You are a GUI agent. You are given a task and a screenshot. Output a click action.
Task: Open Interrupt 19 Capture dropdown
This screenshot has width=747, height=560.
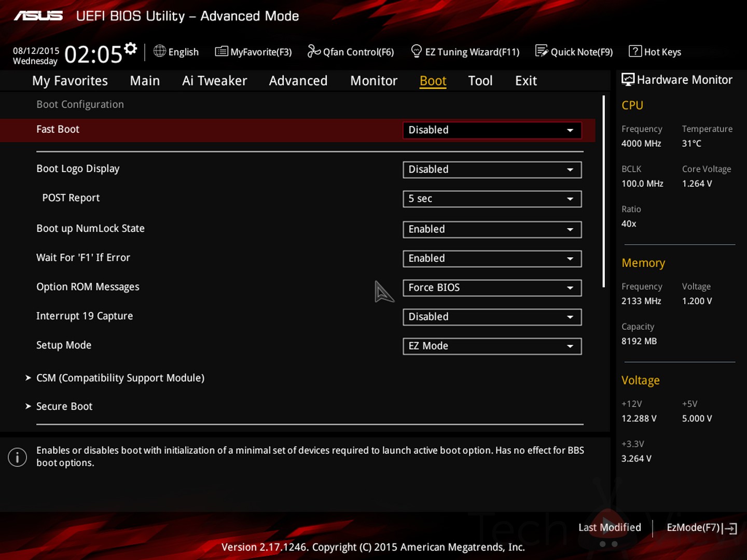tap(492, 317)
